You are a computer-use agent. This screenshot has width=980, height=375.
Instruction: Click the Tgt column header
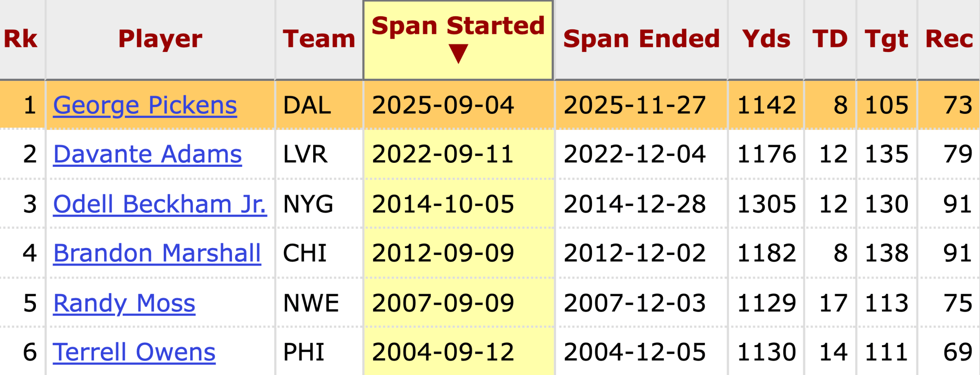pos(886,39)
